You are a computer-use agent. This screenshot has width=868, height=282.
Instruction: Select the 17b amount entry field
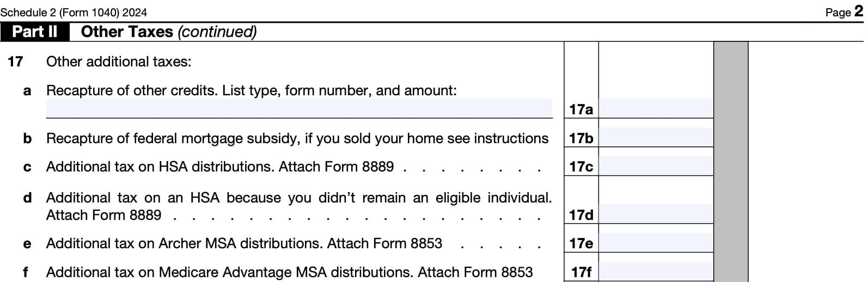(656, 137)
